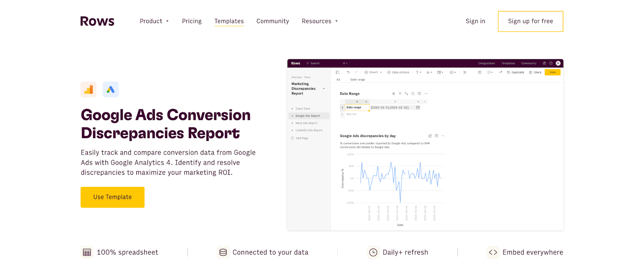
Task: Click the filter icon beside Date Range table
Action: point(400,94)
